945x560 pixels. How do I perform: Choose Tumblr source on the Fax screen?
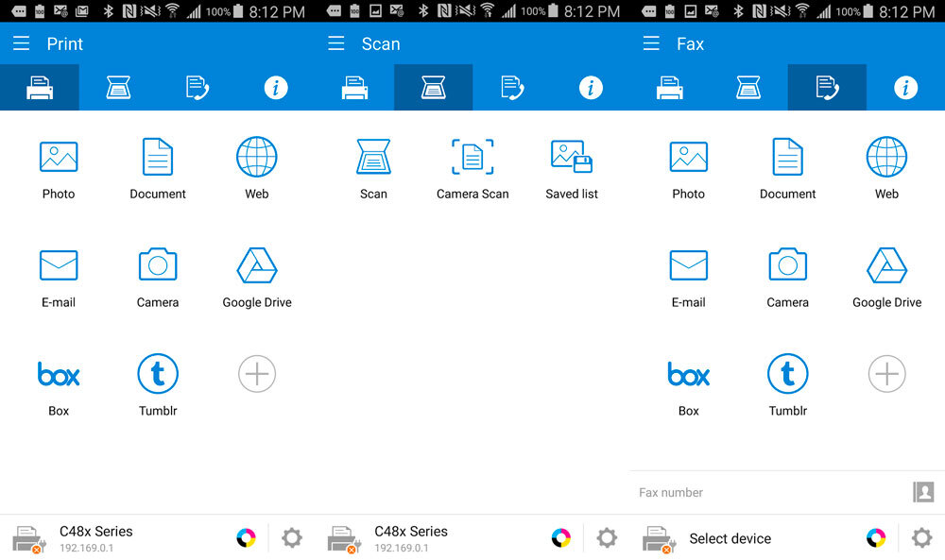788,385
